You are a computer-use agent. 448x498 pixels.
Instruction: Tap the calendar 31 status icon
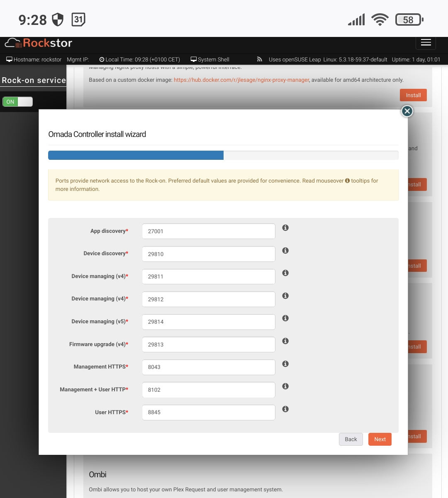(x=78, y=20)
